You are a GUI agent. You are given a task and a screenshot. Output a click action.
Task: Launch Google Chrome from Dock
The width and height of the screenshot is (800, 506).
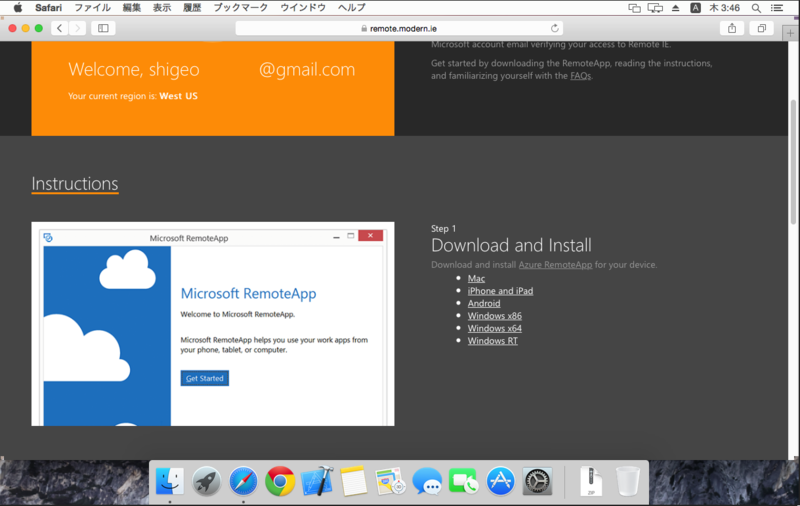280,480
